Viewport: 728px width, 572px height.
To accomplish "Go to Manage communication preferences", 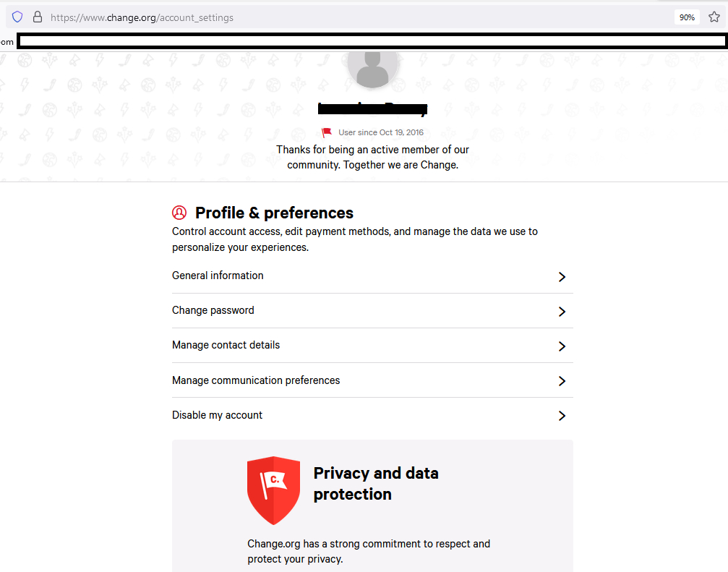I will 256,380.
